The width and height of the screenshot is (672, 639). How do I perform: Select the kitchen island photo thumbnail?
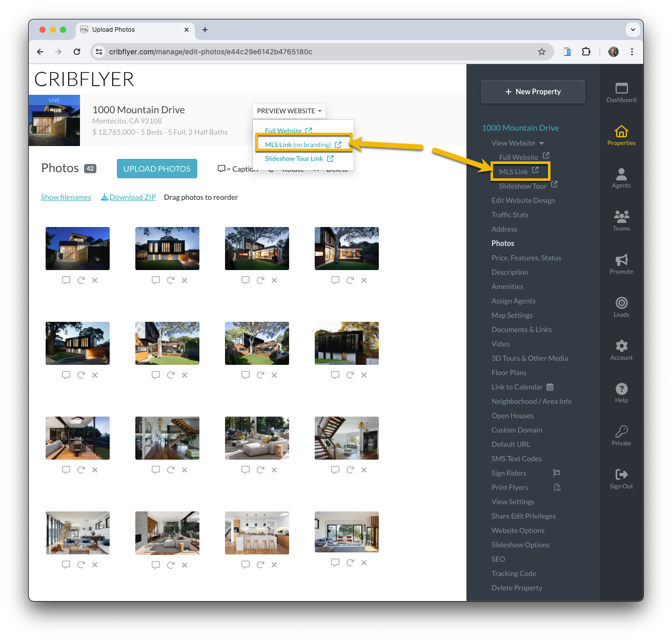coord(257,533)
